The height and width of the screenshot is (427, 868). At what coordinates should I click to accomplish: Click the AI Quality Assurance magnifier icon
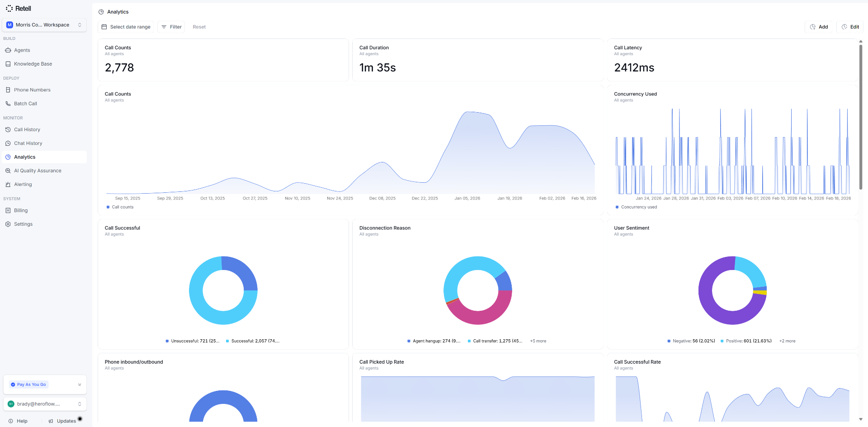pos(8,171)
